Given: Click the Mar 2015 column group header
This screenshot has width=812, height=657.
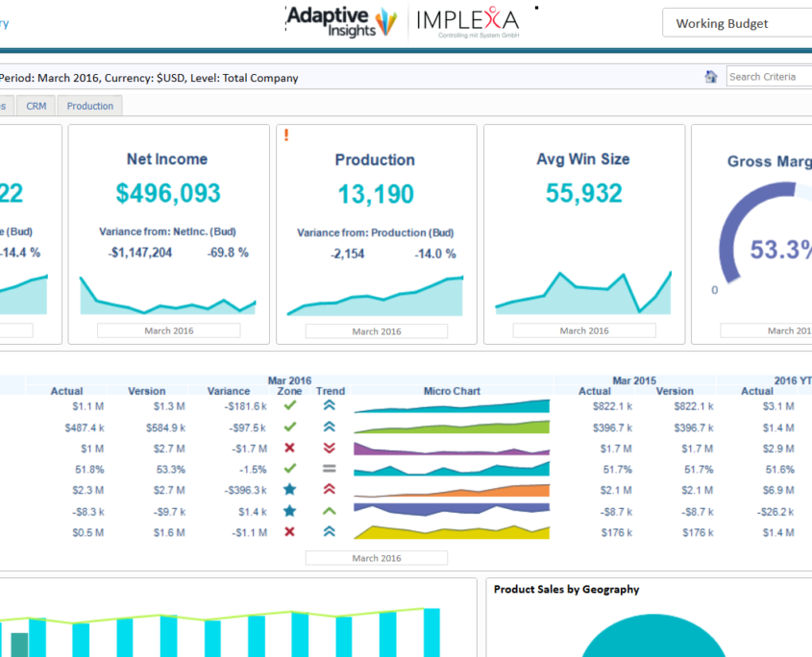Looking at the screenshot, I should [x=634, y=380].
